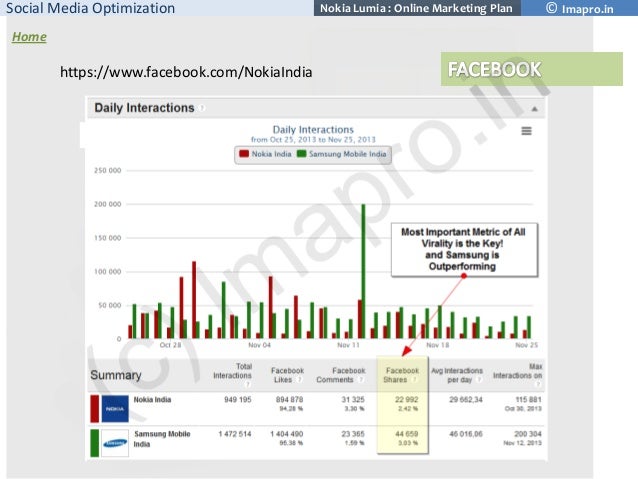Click Nokia max interactions value 115 881
This screenshot has width=638, height=479.
coord(528,400)
